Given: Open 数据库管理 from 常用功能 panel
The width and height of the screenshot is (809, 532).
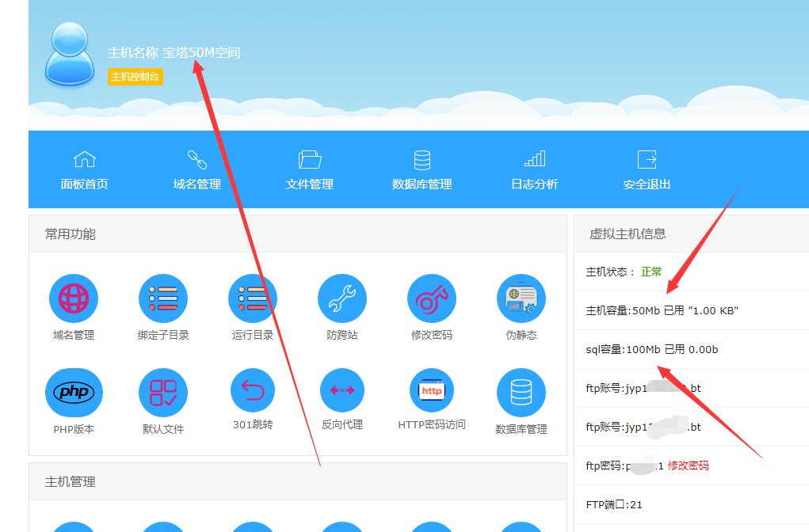Looking at the screenshot, I should pyautogui.click(x=521, y=391).
